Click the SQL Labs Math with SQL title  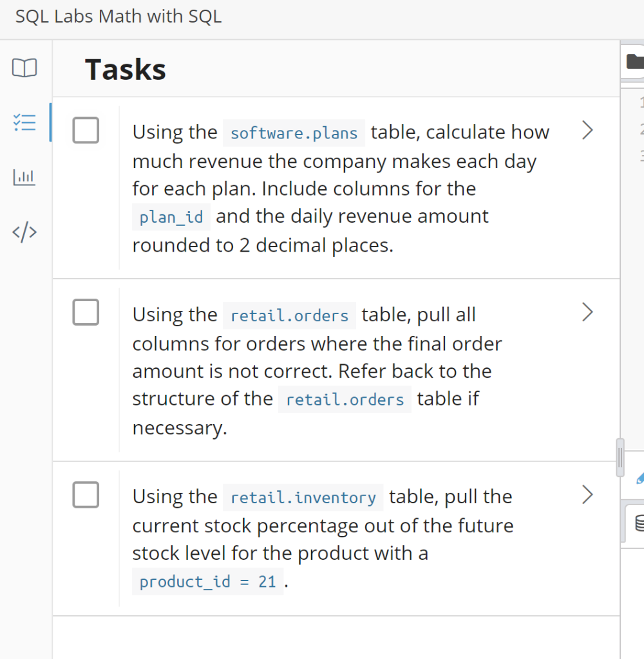[x=118, y=16]
